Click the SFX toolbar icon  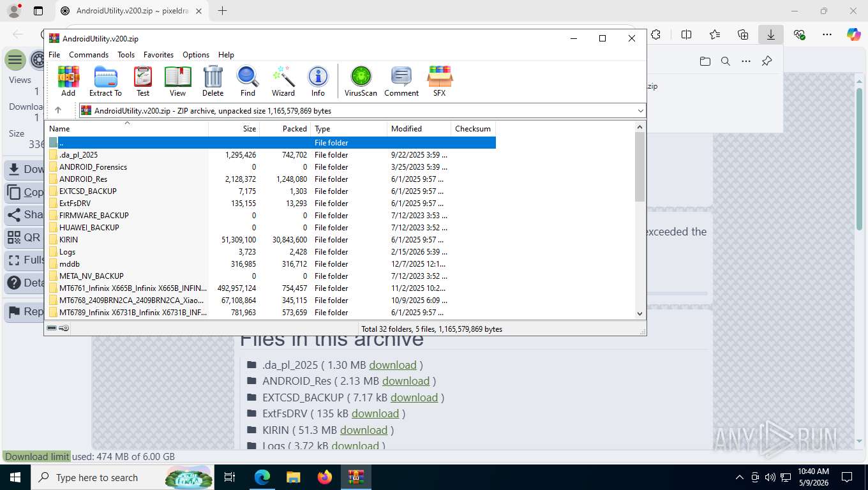tap(439, 81)
